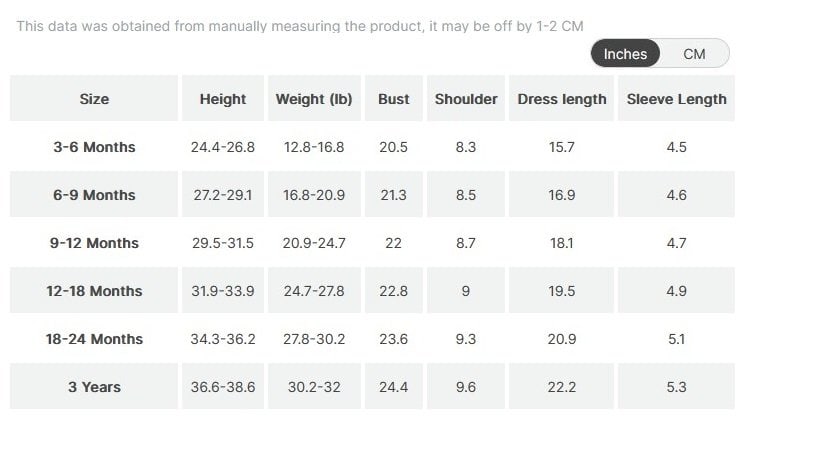
Task: Click the 12-18 Months size row label
Action: [94, 291]
